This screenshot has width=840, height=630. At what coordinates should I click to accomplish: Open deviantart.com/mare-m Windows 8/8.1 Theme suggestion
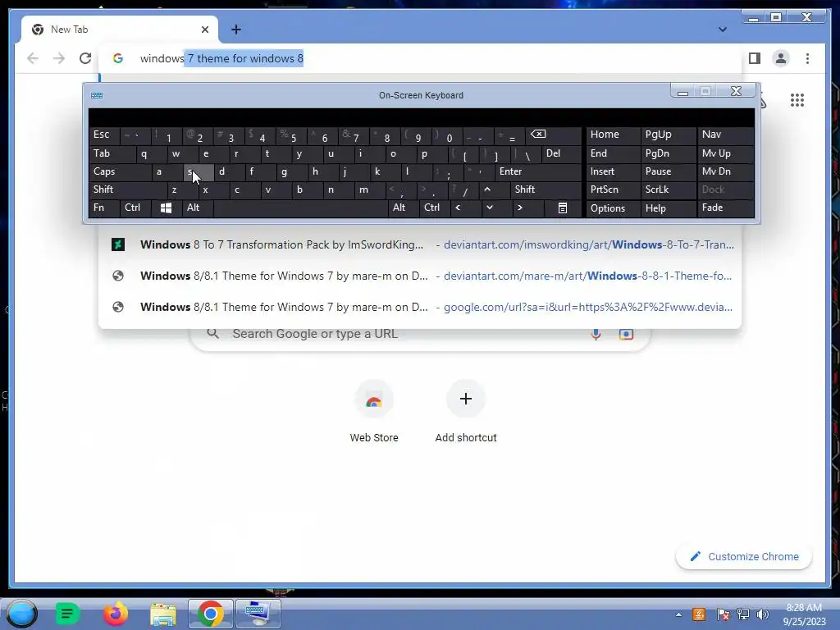pyautogui.click(x=420, y=276)
